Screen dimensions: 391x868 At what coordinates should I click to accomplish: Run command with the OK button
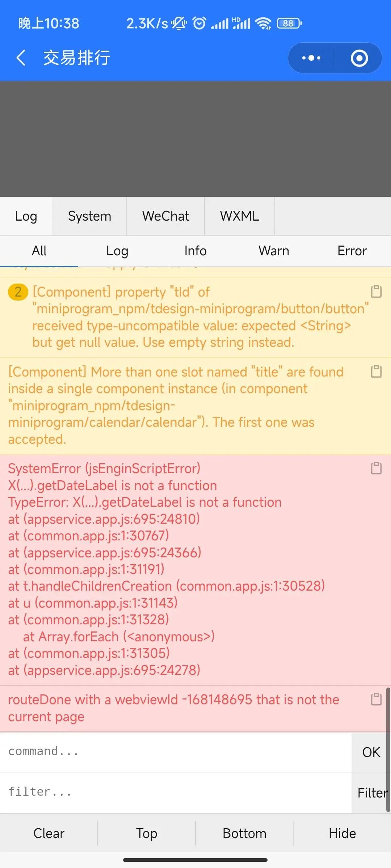coord(371,752)
